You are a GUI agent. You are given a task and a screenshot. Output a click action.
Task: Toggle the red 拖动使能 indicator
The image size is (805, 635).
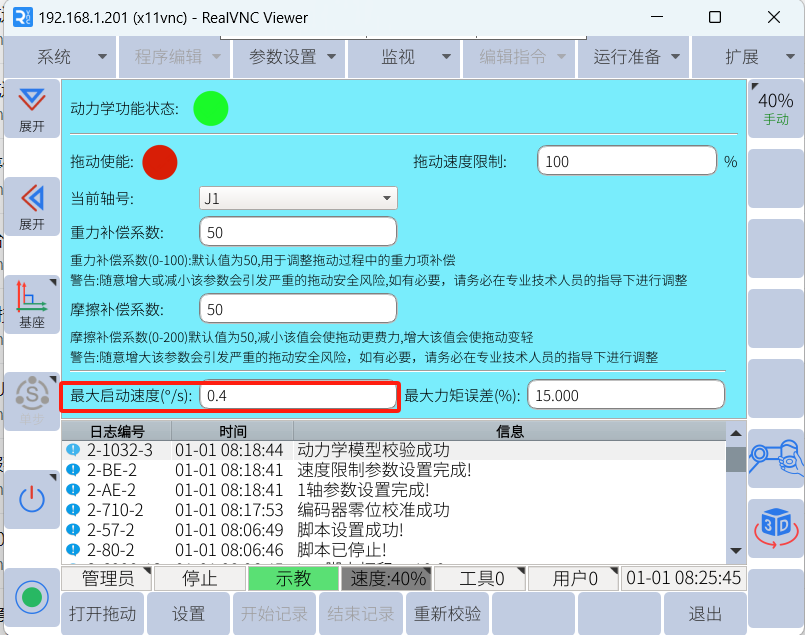(160, 162)
